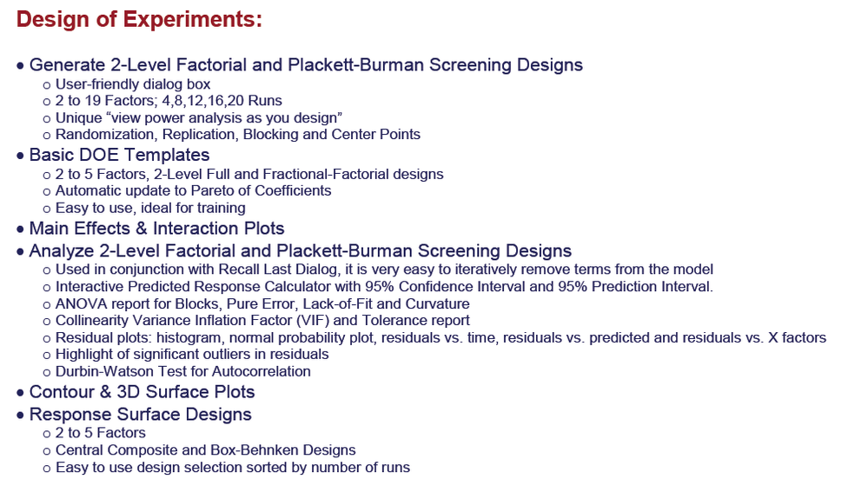
Task: Select 'Contour & 3D Surface Plots' bullet
Action: point(142,392)
